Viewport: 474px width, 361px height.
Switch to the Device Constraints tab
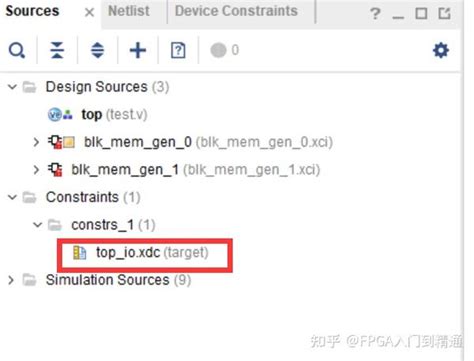(x=236, y=11)
